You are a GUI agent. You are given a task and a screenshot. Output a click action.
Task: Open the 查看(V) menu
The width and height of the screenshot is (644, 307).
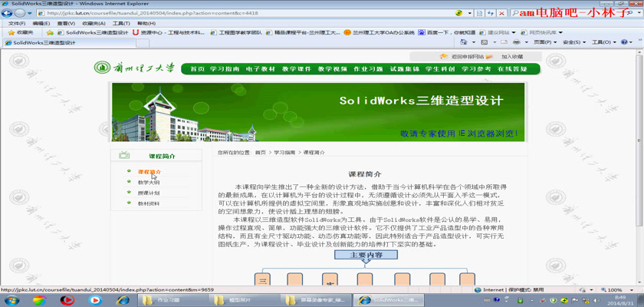click(x=66, y=23)
